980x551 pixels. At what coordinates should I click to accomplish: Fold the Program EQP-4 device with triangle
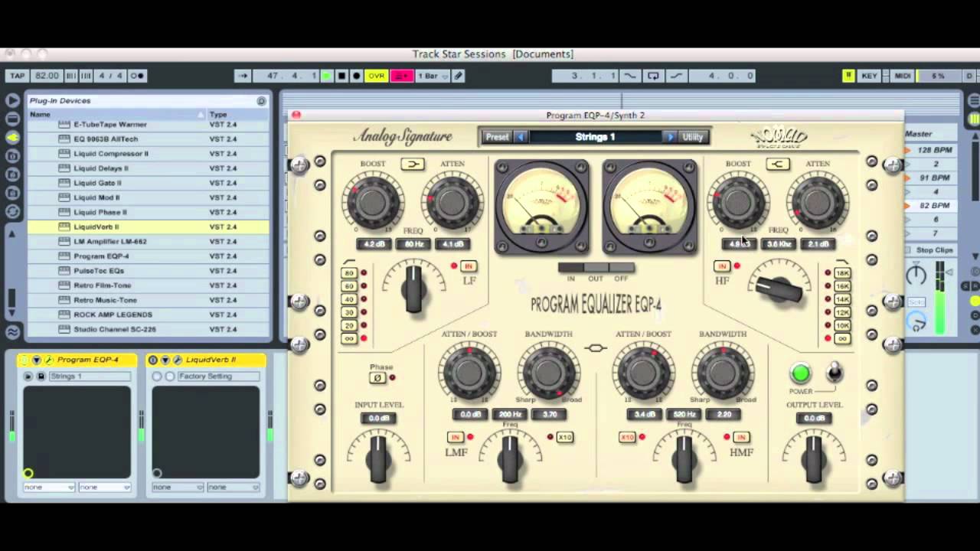(36, 360)
